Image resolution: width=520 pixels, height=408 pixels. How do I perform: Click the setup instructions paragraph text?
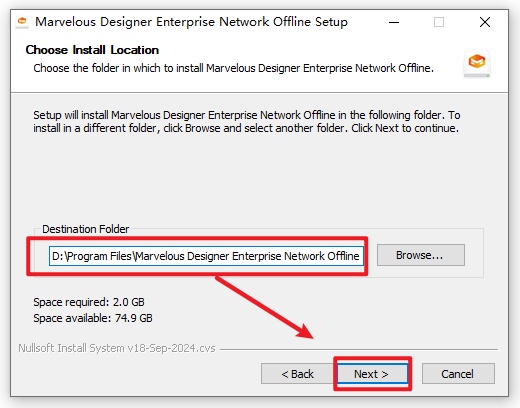247,122
